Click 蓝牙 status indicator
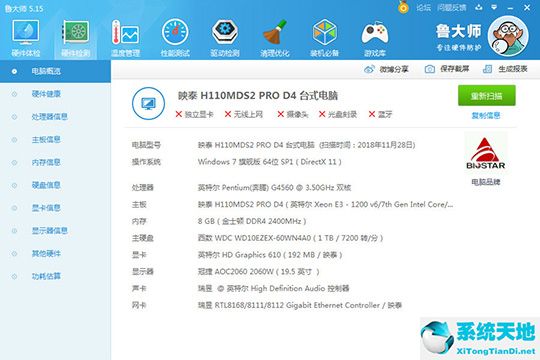The height and width of the screenshot is (360, 540). click(380, 114)
